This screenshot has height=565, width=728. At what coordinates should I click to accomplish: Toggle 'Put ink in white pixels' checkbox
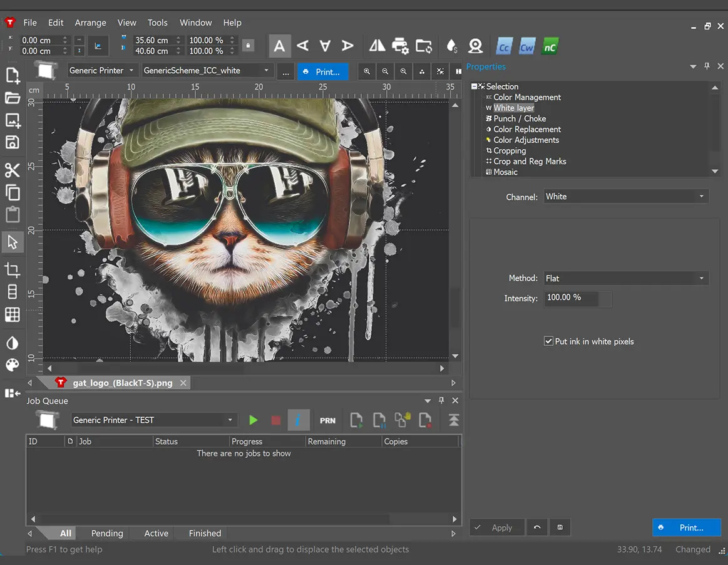tap(549, 341)
